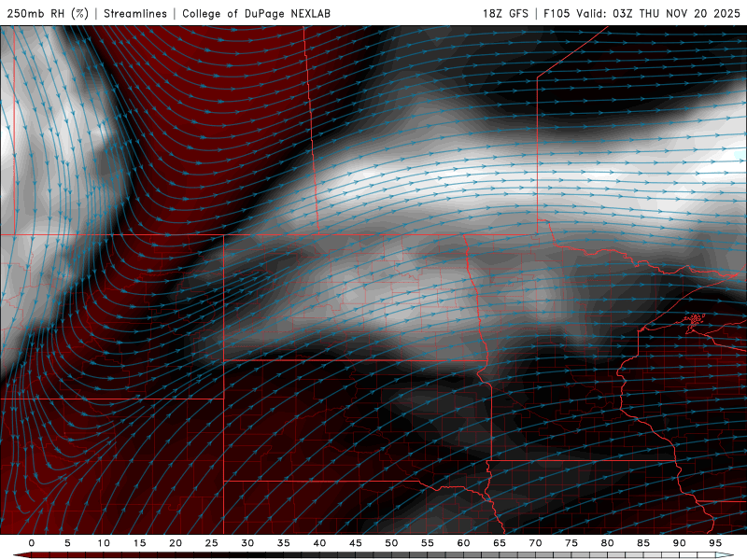The width and height of the screenshot is (747, 560).
Task: Click 'College of DuPage NEXLAB' text
Action: pyautogui.click(x=256, y=13)
